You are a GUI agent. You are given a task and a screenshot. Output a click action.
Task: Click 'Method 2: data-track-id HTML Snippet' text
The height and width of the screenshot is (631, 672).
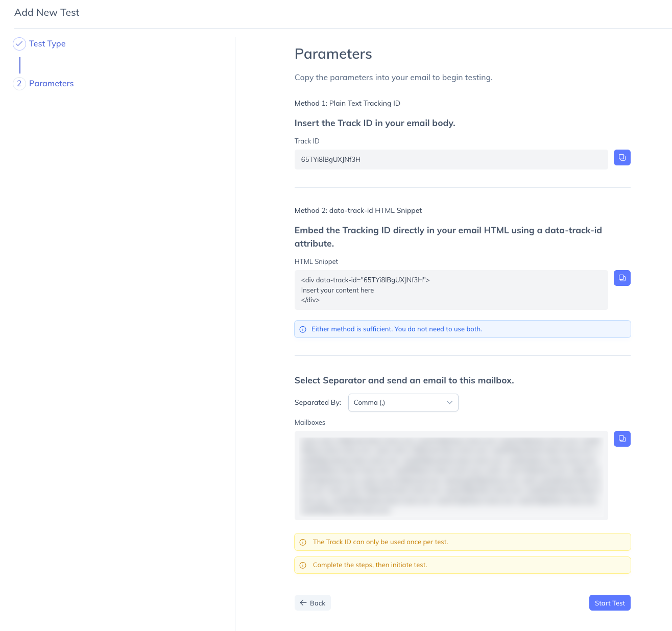pos(358,210)
